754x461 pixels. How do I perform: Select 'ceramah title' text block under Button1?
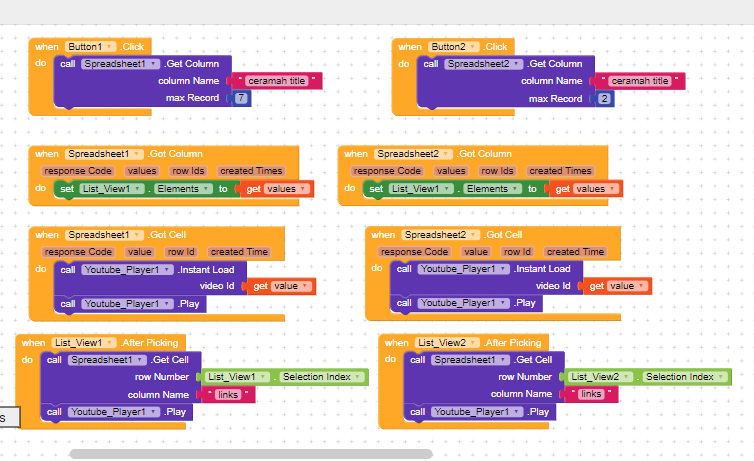coord(276,81)
